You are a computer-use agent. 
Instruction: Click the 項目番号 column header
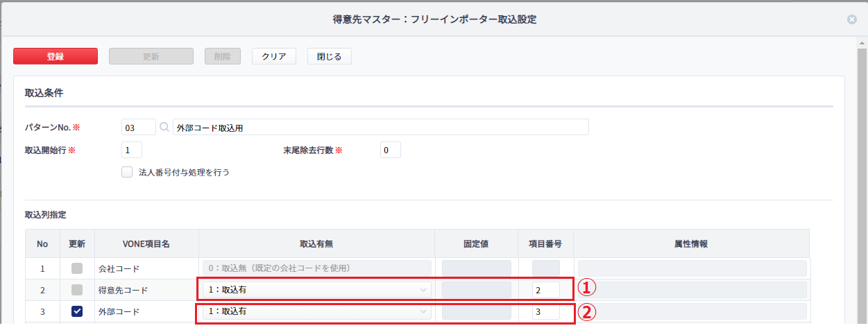pyautogui.click(x=546, y=243)
